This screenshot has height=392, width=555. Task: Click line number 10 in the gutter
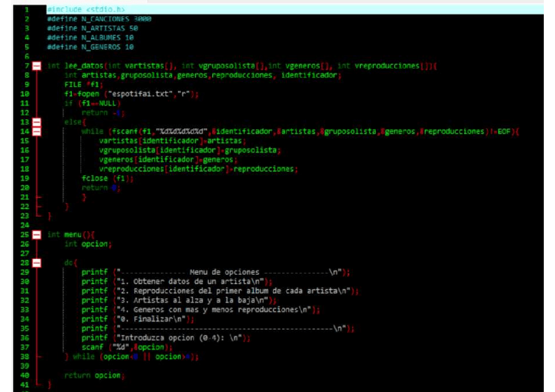pos(26,94)
